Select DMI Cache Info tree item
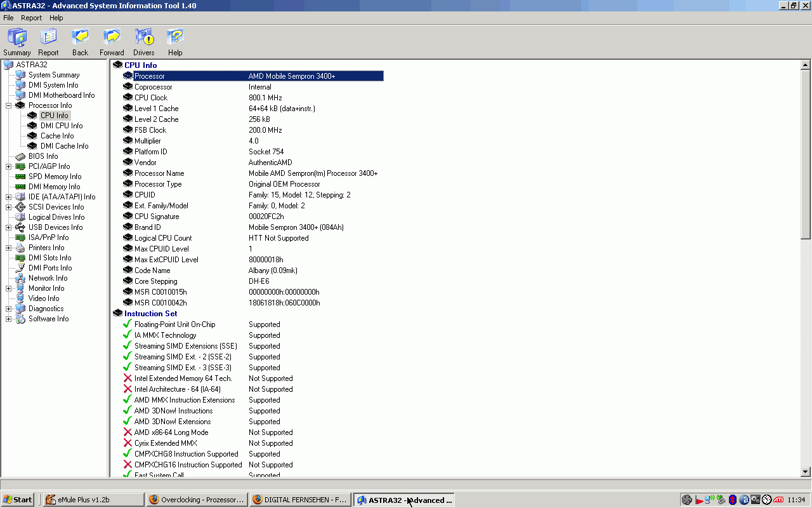Viewport: 812px width, 508px height. tap(65, 146)
